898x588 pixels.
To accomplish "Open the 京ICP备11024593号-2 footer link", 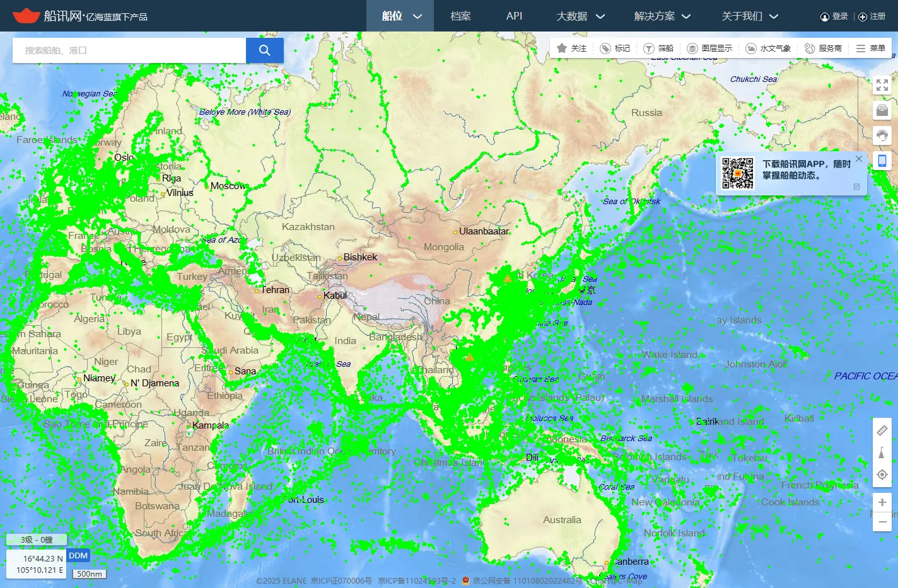I will point(417,580).
